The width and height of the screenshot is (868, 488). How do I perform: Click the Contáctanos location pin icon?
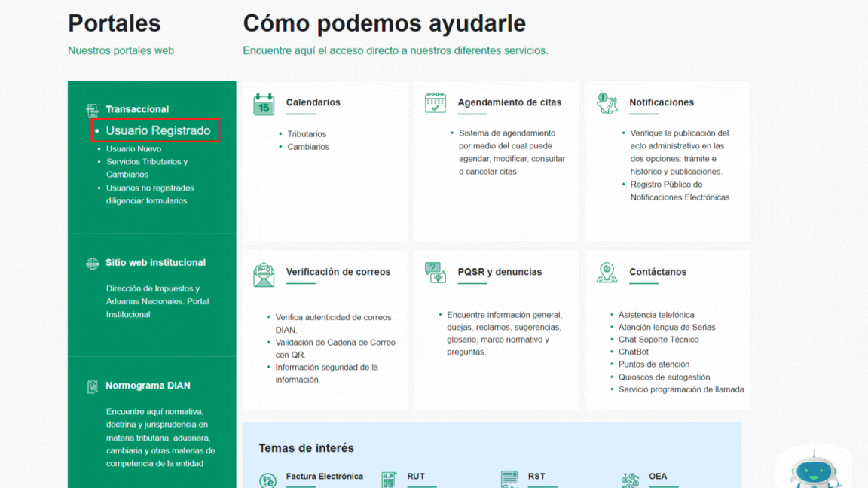607,272
